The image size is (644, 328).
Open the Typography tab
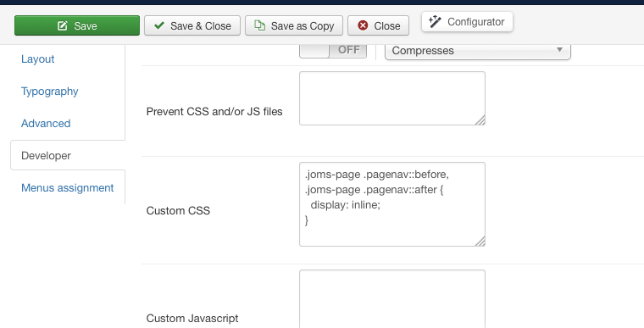click(x=50, y=92)
